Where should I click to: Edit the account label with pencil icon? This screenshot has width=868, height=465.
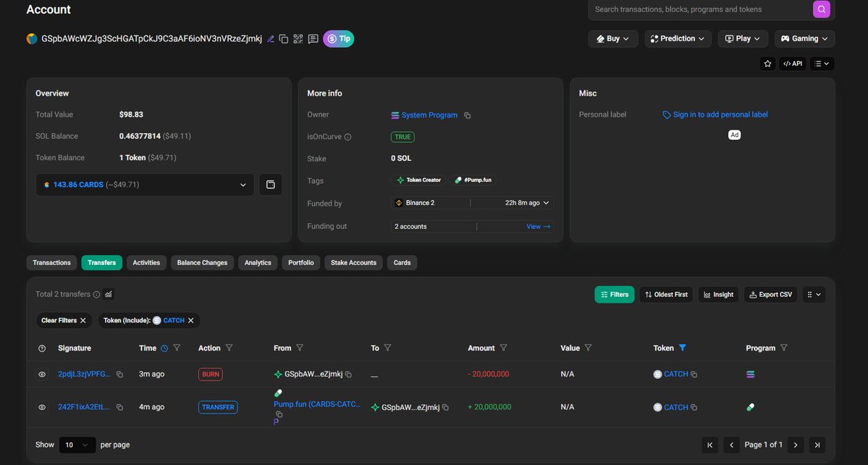tap(271, 39)
